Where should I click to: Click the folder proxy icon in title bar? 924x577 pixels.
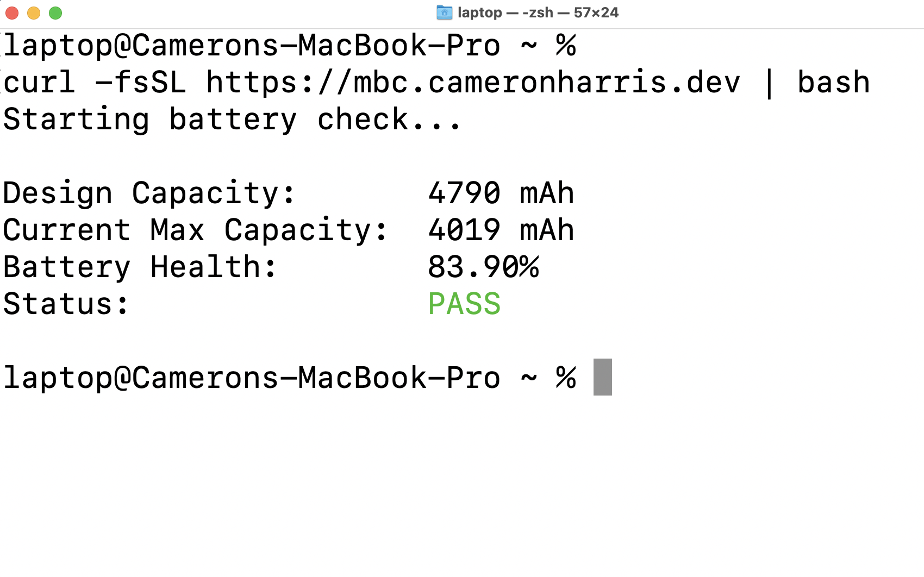click(x=444, y=12)
